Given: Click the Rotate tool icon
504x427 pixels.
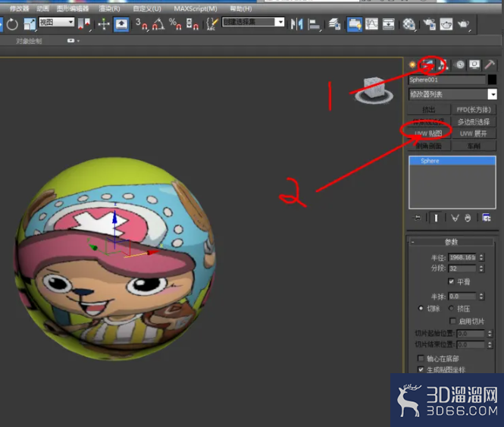Looking at the screenshot, I should pyautogui.click(x=12, y=24).
